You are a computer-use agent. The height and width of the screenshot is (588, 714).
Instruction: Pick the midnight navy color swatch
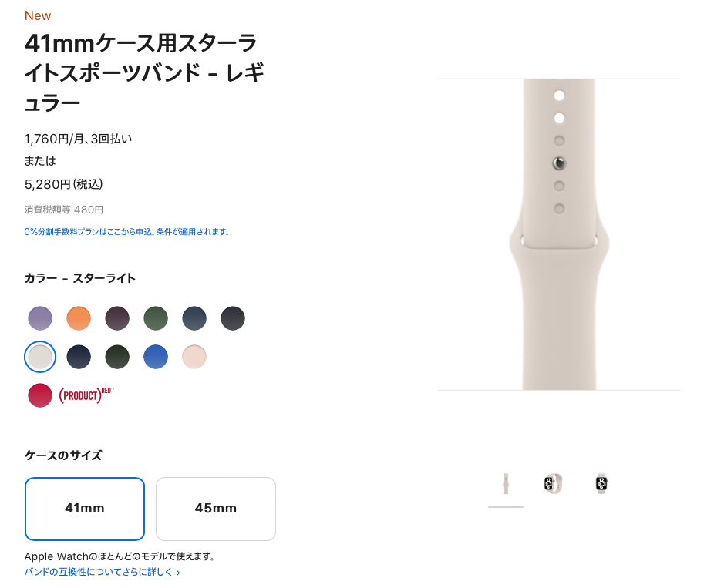(79, 357)
